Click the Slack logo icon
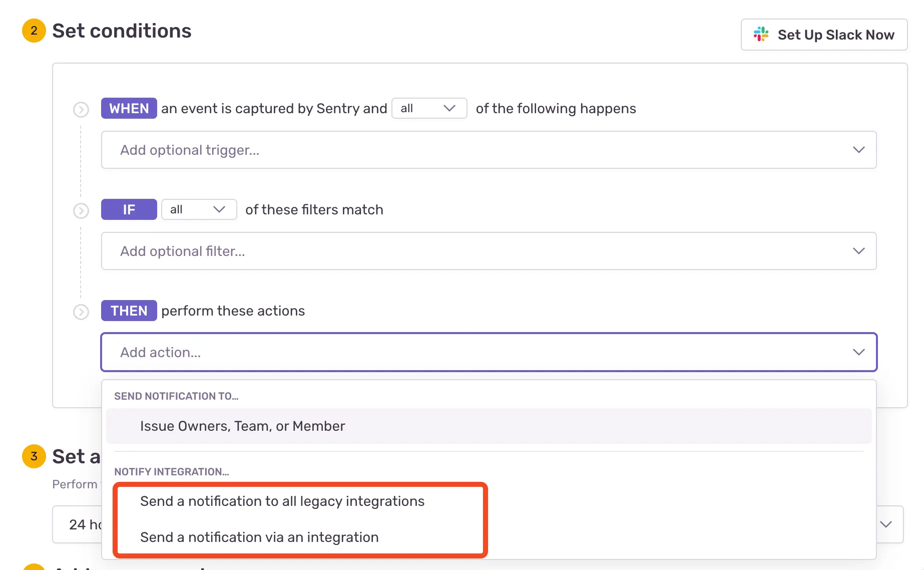The height and width of the screenshot is (570, 924). (x=761, y=34)
